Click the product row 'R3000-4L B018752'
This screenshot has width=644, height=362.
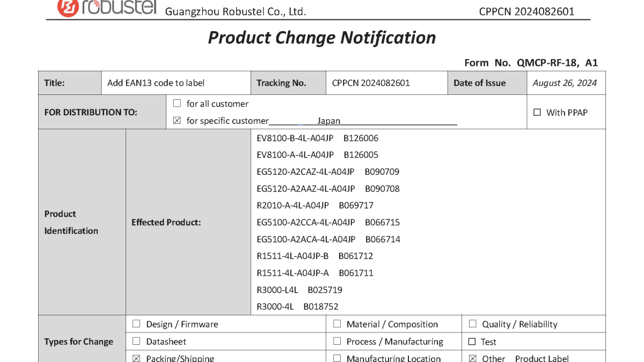297,307
